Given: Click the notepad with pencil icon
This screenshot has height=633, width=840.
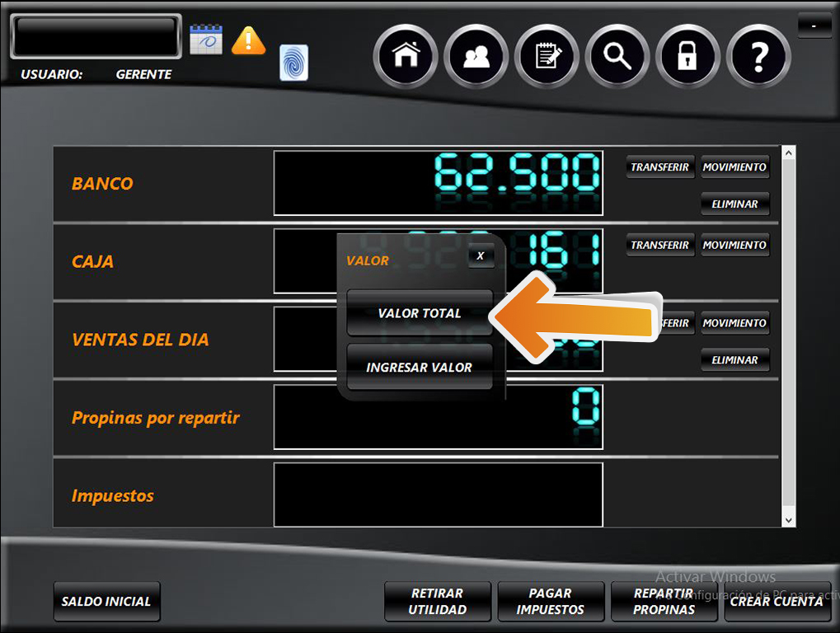Looking at the screenshot, I should click(x=547, y=56).
